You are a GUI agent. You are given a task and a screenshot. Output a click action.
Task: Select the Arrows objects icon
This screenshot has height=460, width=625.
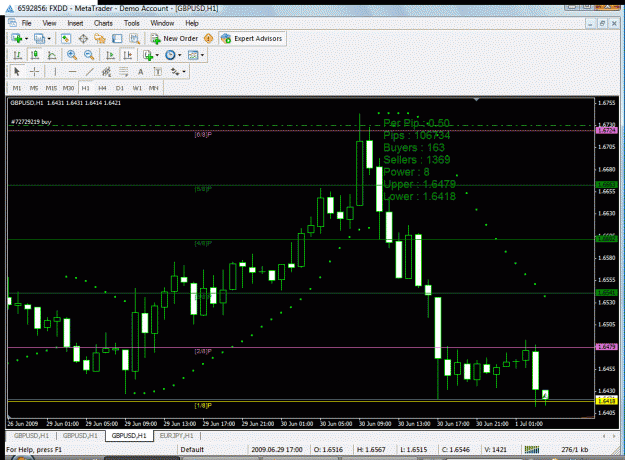(x=175, y=72)
